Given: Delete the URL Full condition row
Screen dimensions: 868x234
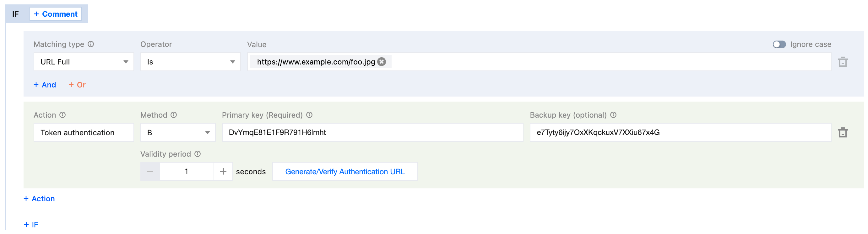Looking at the screenshot, I should click(x=842, y=62).
